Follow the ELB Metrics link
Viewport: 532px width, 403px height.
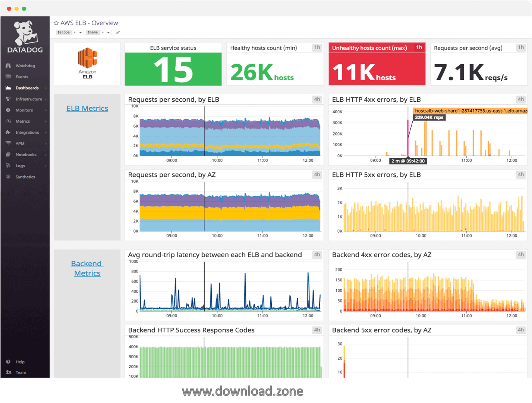click(x=87, y=108)
